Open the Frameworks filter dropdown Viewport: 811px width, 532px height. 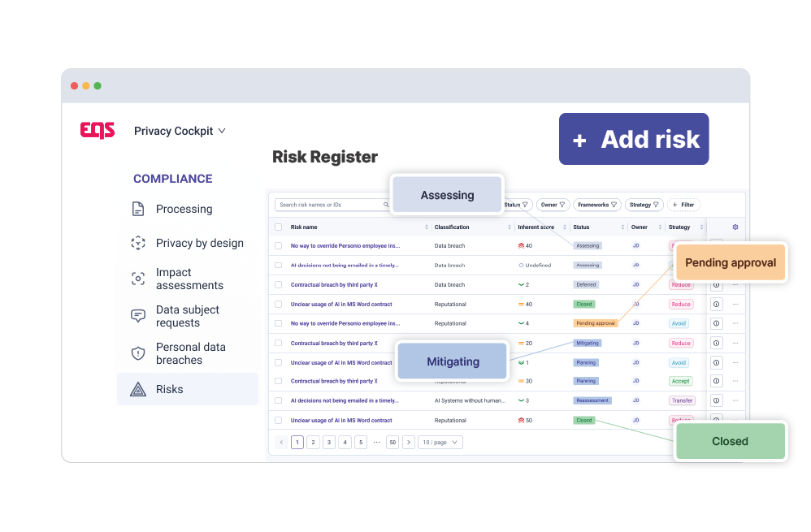[x=597, y=205]
